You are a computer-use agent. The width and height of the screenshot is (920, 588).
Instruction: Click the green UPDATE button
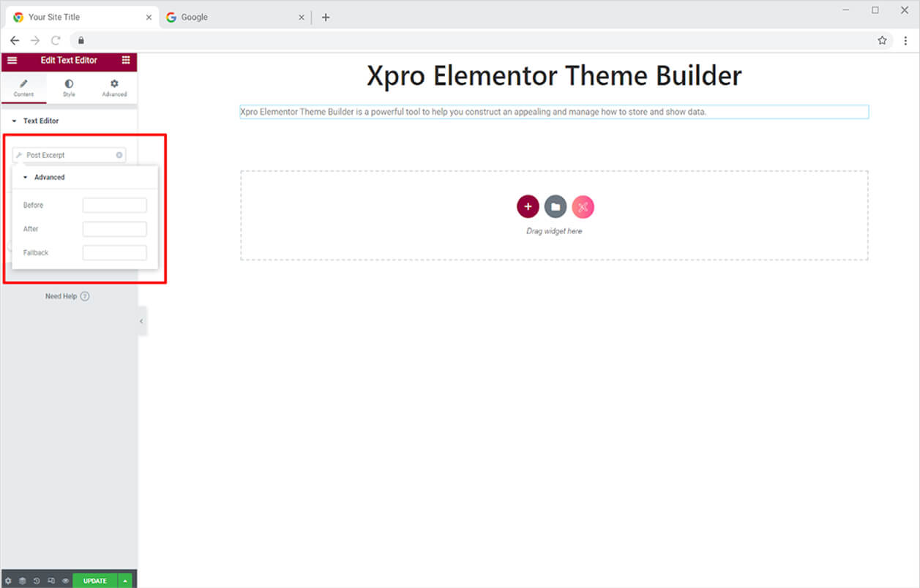tap(95, 581)
